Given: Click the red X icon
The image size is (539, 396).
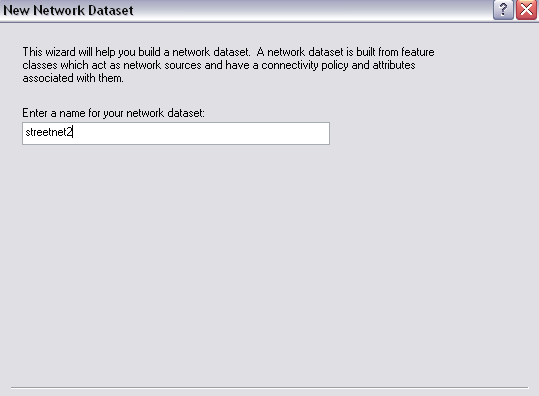Looking at the screenshot, I should tap(526, 10).
